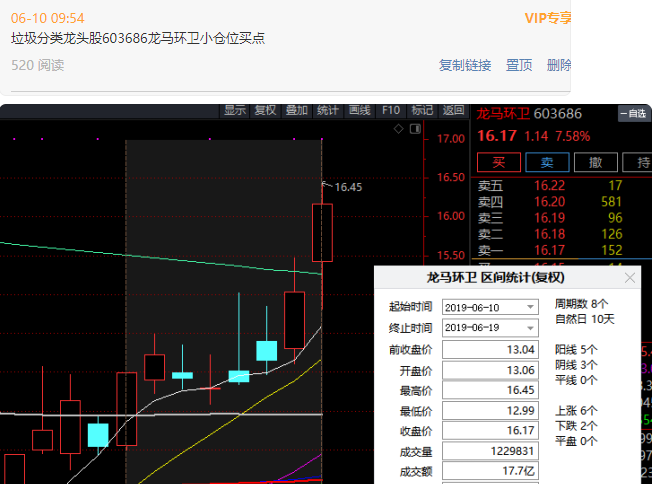
Task: Click the 7.58% change percentage
Action: (573, 136)
